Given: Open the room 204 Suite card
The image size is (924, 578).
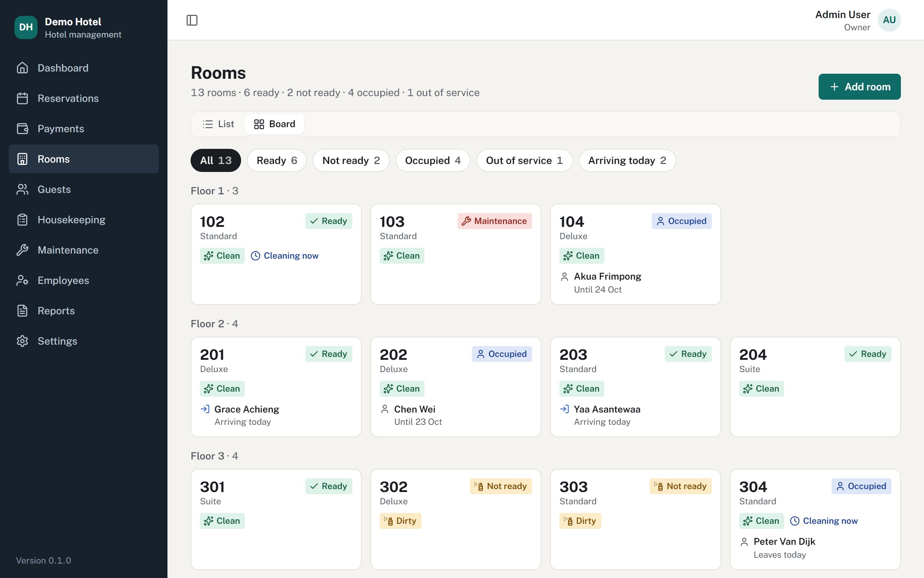Looking at the screenshot, I should [815, 387].
